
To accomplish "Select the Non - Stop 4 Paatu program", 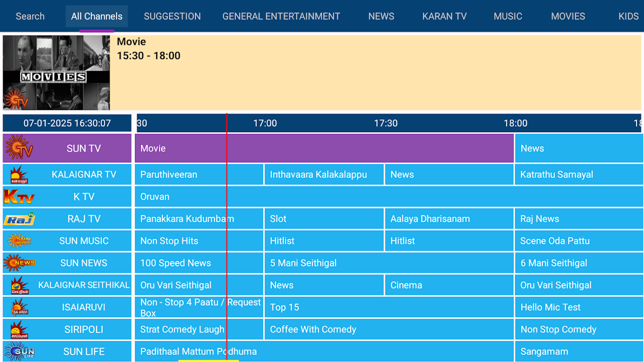I will coord(199,308).
